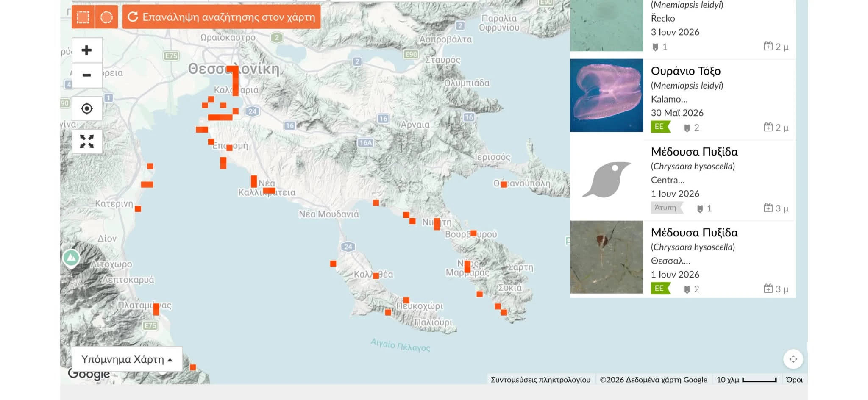Click the Άτυπη quality badge

667,208
